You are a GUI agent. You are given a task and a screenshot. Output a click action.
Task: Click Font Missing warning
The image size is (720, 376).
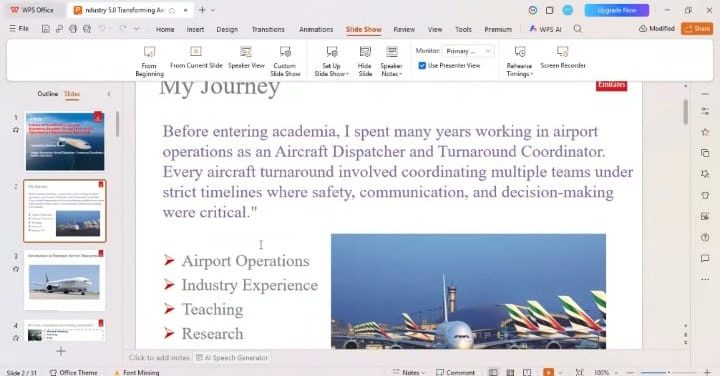coord(137,372)
